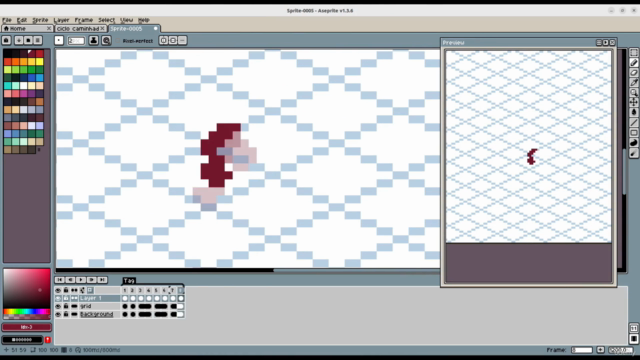
Task: Select the Line tool
Action: (633, 122)
